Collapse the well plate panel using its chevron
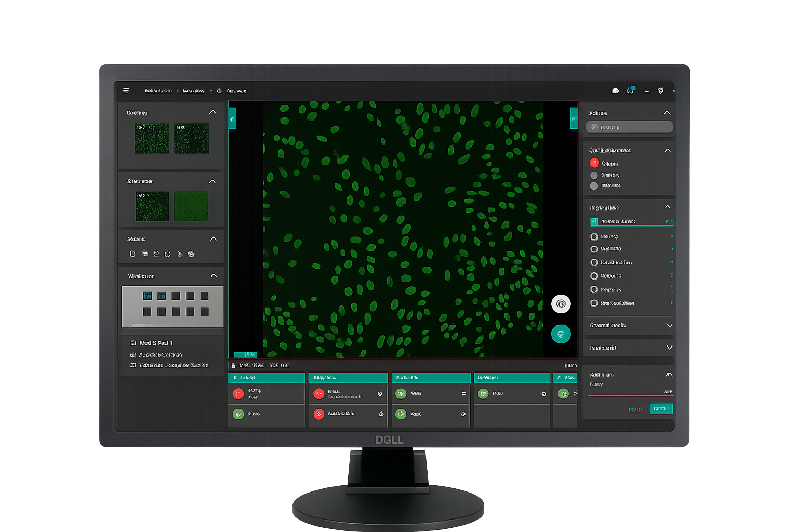 point(214,276)
